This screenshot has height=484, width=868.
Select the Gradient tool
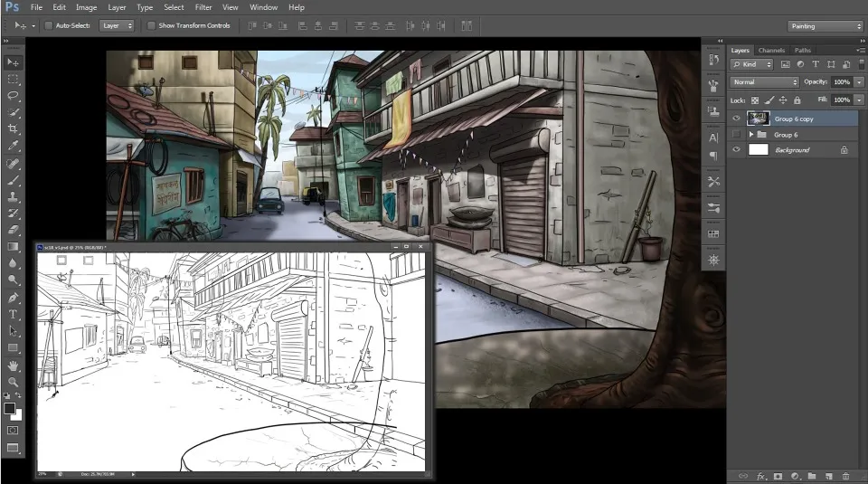pyautogui.click(x=13, y=246)
